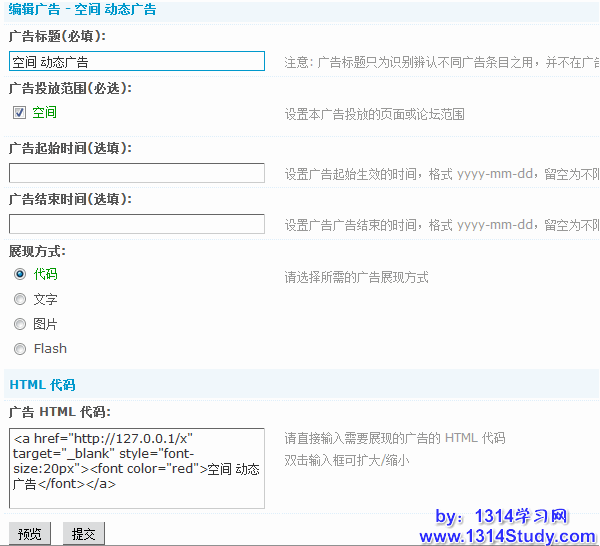Click the www.1314Study.com watermark link
This screenshot has width=600, height=546.
tap(507, 536)
